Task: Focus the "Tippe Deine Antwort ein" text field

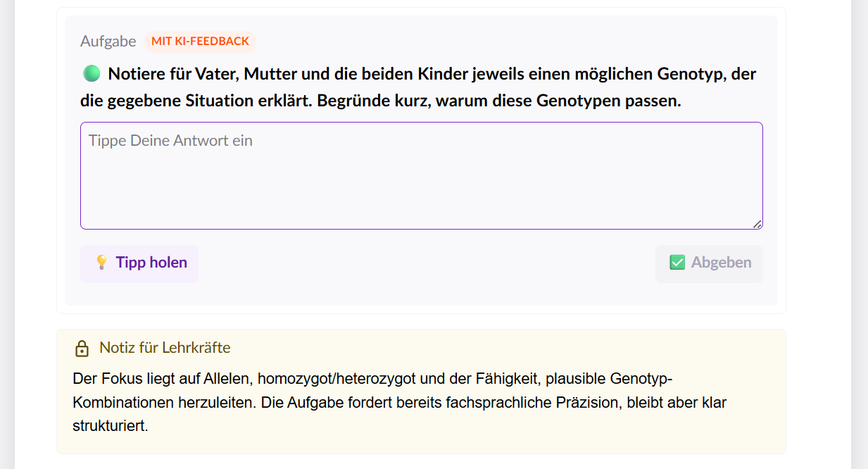Action: [x=421, y=176]
